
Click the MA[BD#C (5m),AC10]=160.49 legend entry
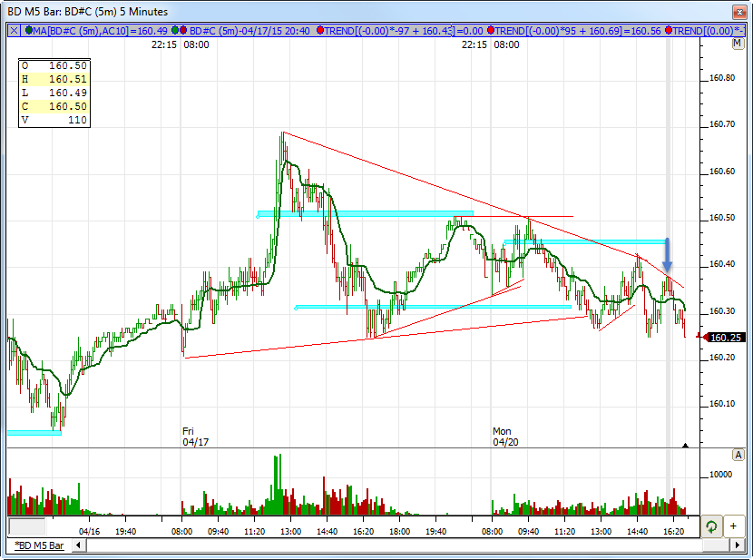tap(101, 31)
